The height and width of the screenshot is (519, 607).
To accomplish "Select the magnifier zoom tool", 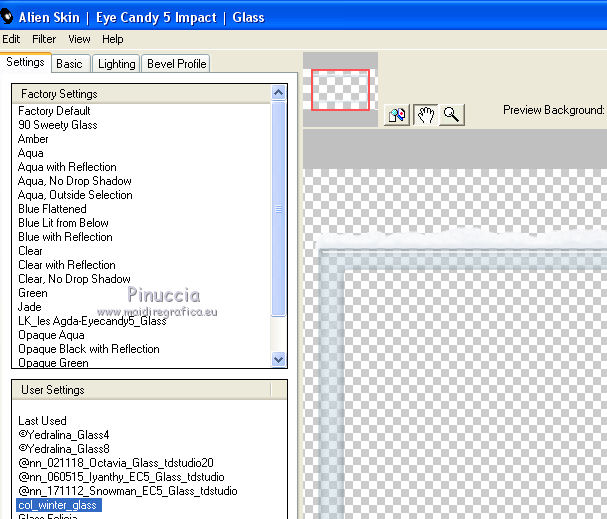I will click(x=451, y=115).
